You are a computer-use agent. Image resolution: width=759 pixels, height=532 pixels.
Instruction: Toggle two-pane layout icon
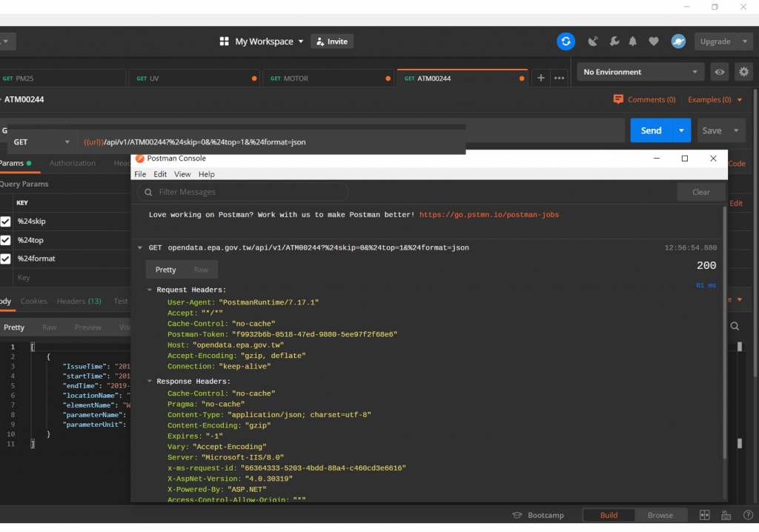(x=704, y=515)
